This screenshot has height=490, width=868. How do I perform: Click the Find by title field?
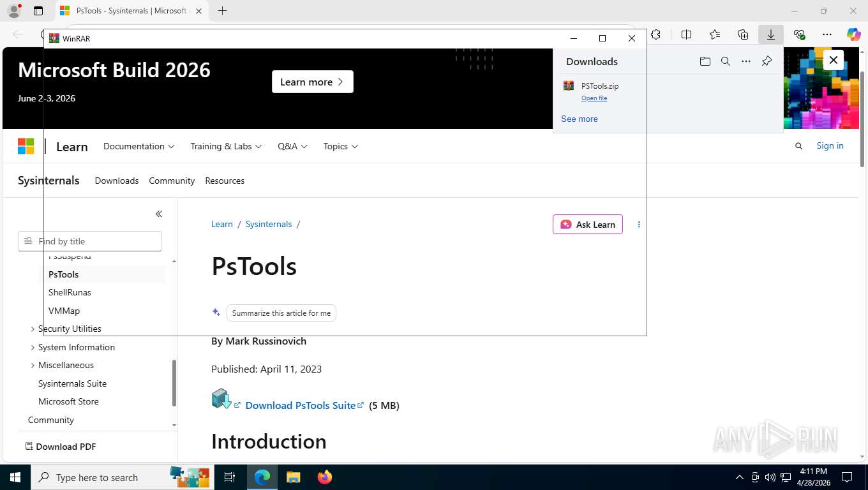coord(90,241)
